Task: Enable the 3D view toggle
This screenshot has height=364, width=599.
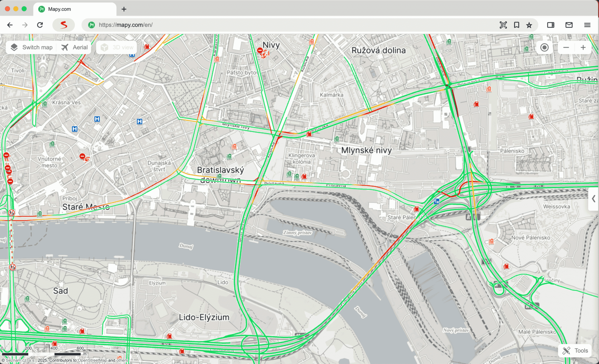Action: 117,47
